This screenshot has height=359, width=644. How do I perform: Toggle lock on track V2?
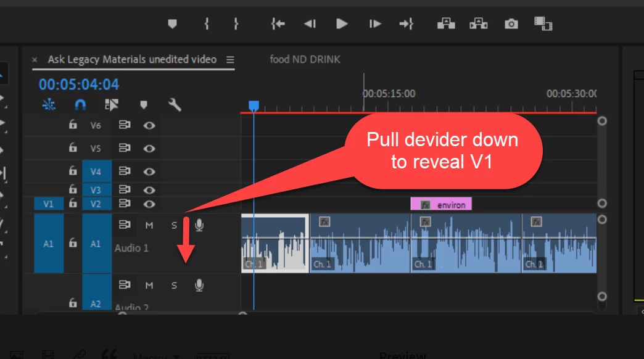click(x=73, y=203)
